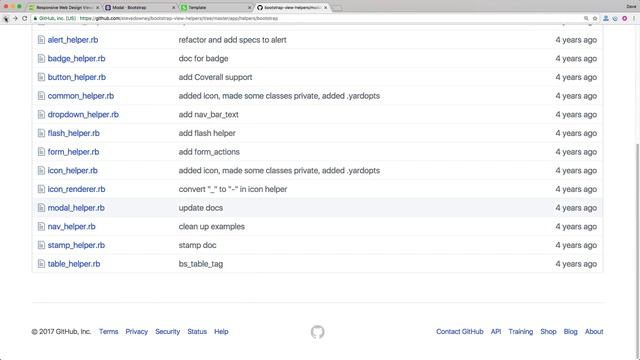The height and width of the screenshot is (360, 640).
Task: Click commit message 'add nav_bar_text'
Action: click(208, 115)
